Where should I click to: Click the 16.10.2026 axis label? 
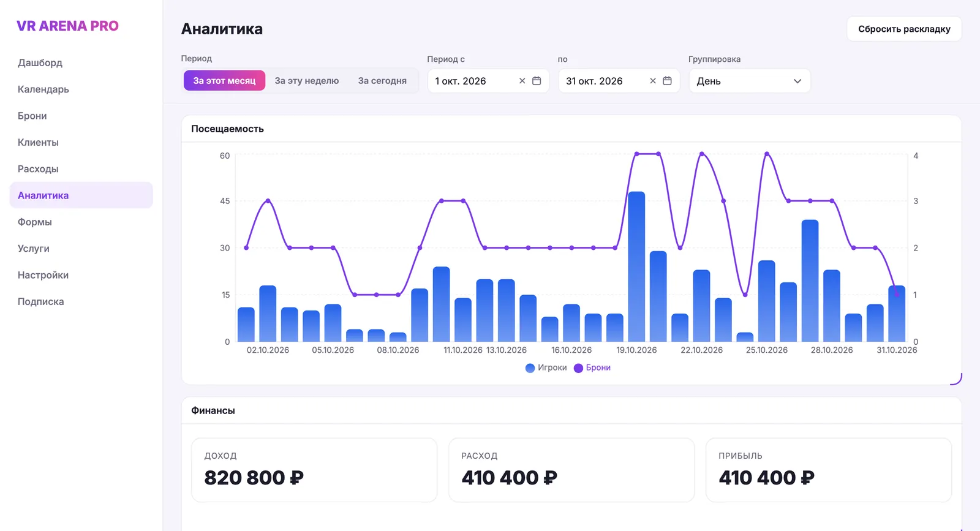(571, 350)
